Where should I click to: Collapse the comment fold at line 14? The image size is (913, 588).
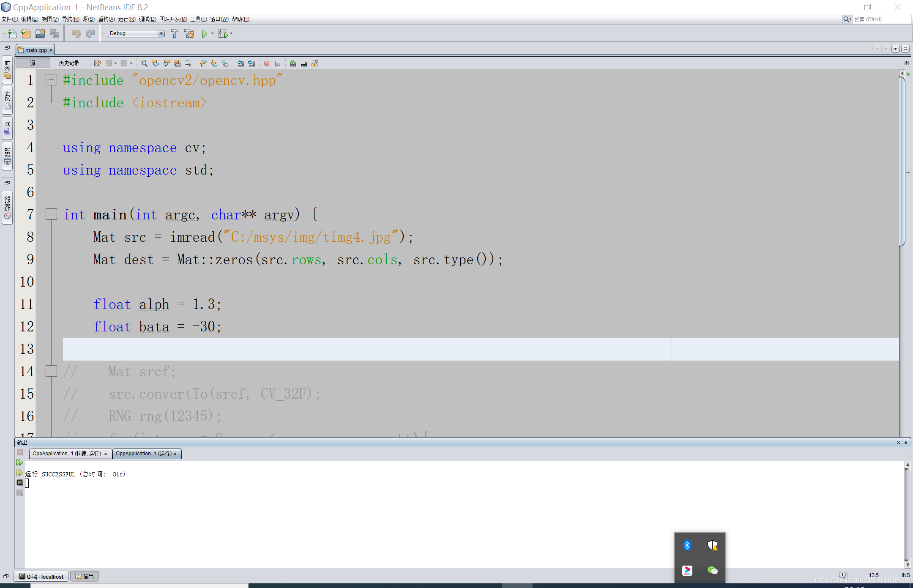[x=51, y=371]
